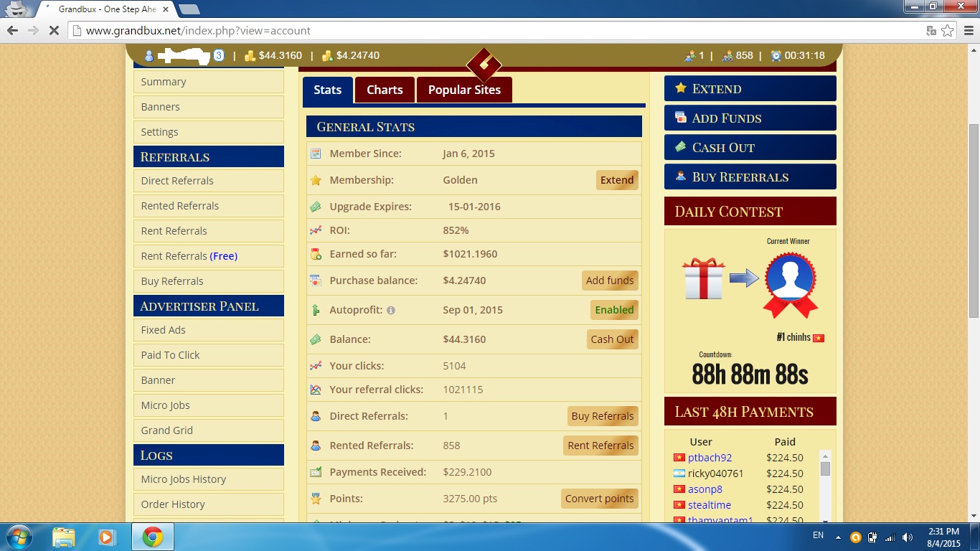
Task: Show hidden system tray icons
Action: 838,537
